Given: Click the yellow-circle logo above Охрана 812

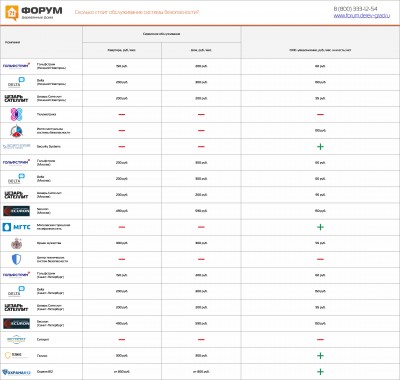Looking at the screenshot, I should 15,355.
